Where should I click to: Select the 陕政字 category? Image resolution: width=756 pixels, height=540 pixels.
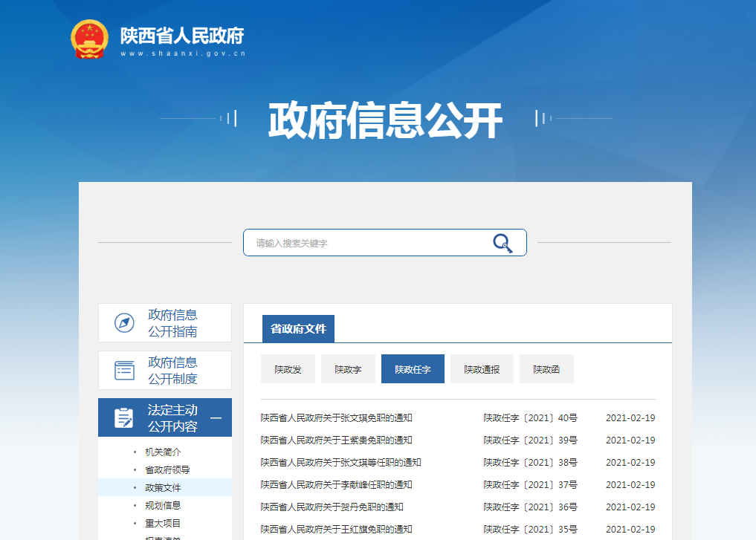[x=347, y=368]
